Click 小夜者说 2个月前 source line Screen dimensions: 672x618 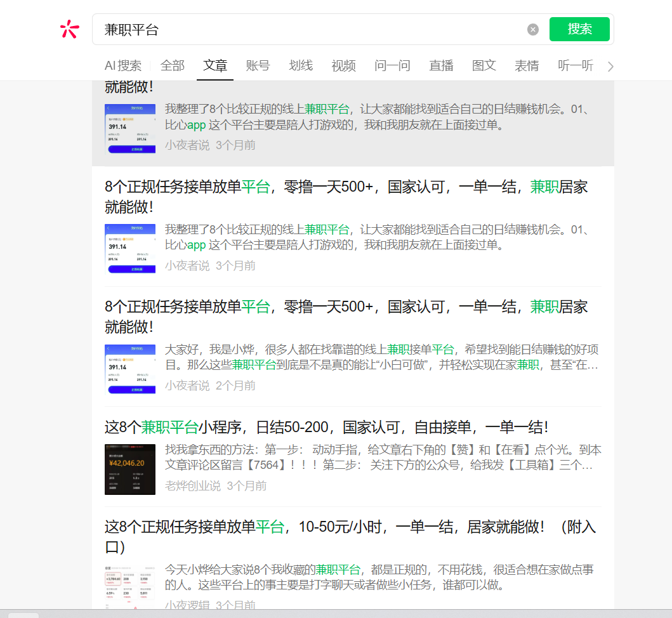click(210, 386)
